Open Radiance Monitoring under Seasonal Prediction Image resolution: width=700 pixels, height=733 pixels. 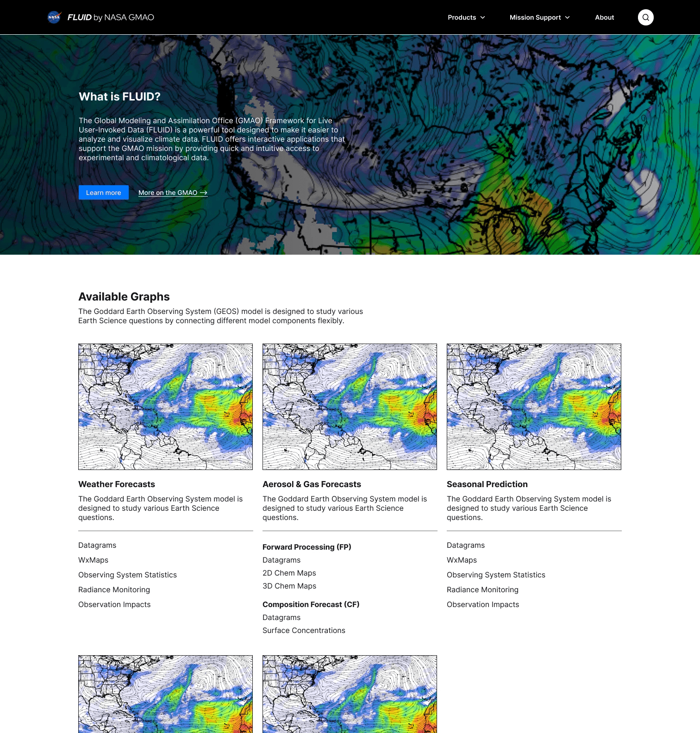[x=482, y=590]
